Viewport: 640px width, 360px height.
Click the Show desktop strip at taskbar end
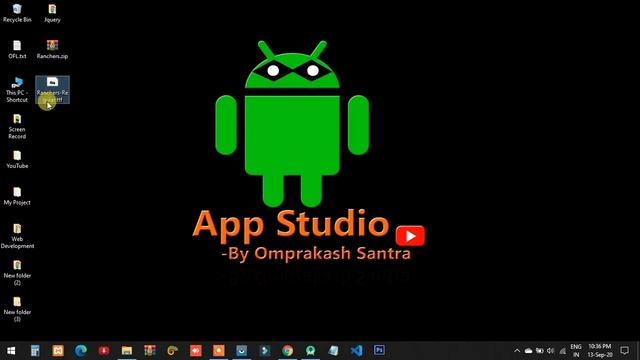638,351
